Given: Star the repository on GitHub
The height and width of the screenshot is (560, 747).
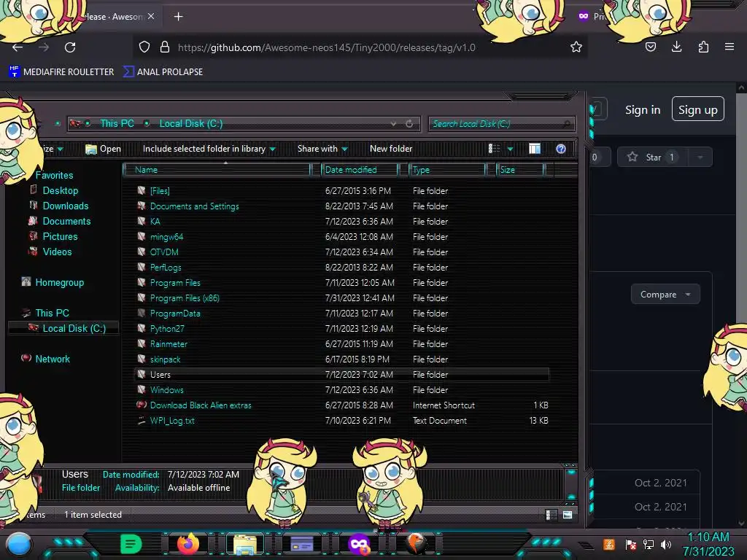Looking at the screenshot, I should [x=652, y=157].
